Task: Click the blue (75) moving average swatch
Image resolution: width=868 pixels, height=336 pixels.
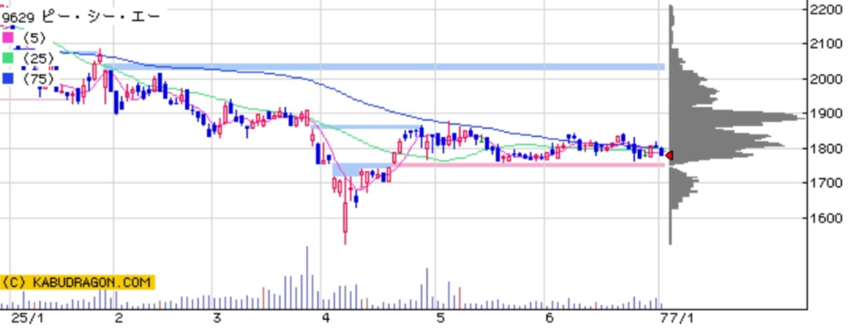Action: click(x=8, y=78)
